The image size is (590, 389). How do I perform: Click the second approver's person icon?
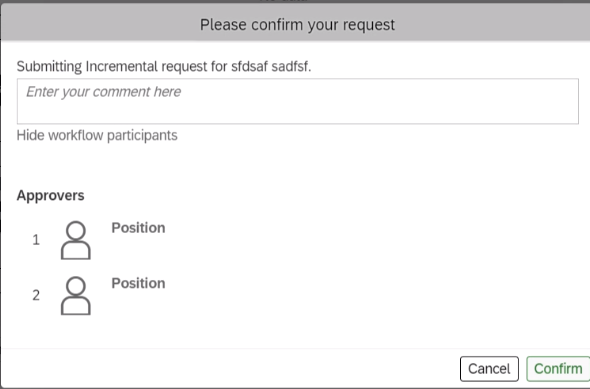(x=76, y=296)
